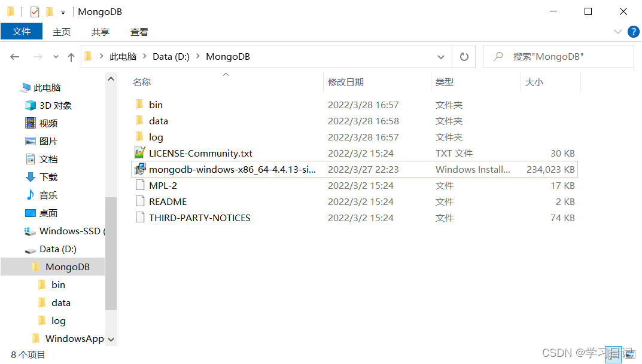This screenshot has width=642, height=364.
Task: Select data subfolder in navigation tree
Action: click(x=61, y=303)
